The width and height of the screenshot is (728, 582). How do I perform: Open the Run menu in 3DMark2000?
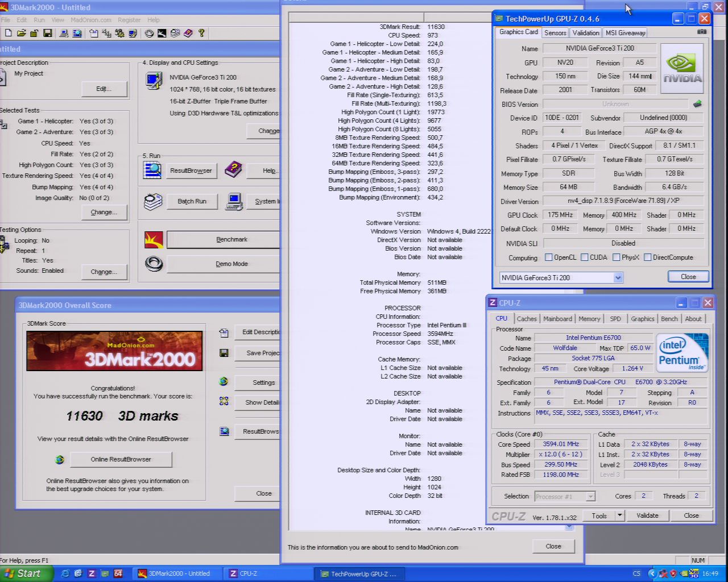(39, 20)
